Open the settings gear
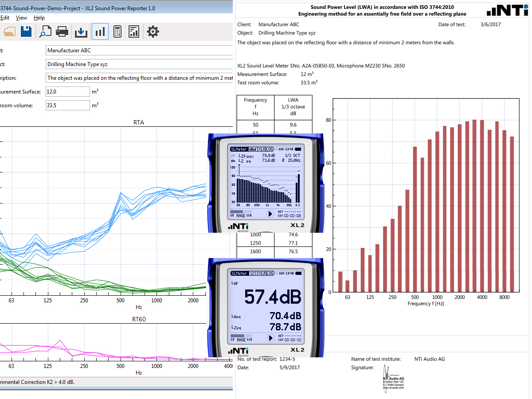This screenshot has height=399, width=532. pyautogui.click(x=153, y=31)
